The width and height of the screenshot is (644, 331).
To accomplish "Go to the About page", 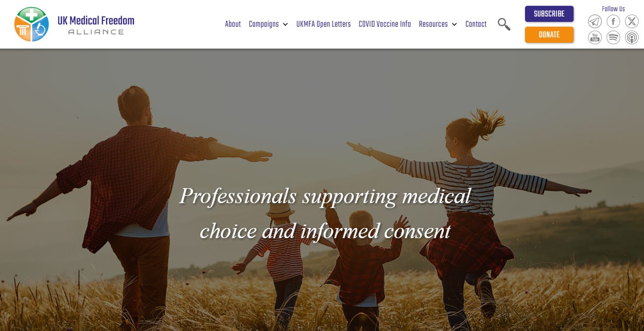I will pyautogui.click(x=233, y=24).
